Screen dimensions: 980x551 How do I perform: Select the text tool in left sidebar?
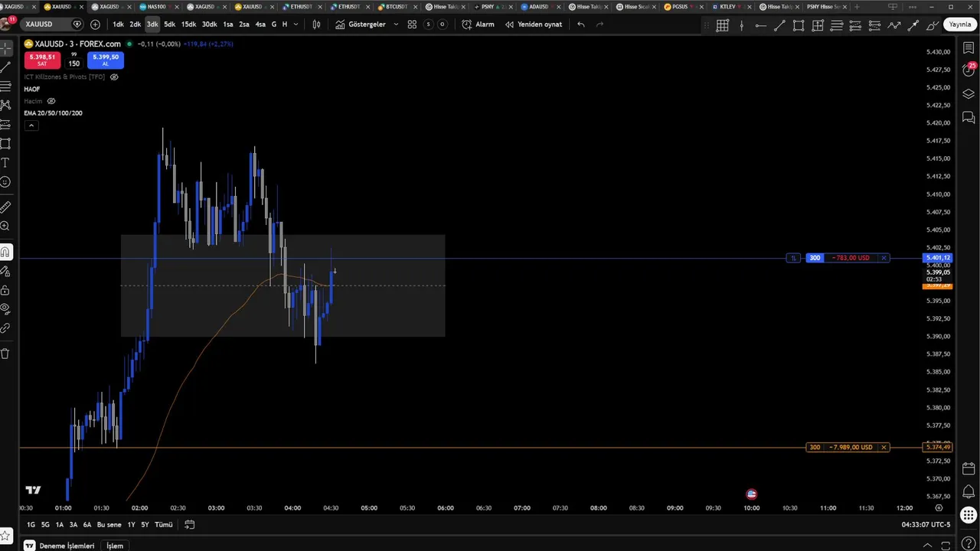point(5,163)
